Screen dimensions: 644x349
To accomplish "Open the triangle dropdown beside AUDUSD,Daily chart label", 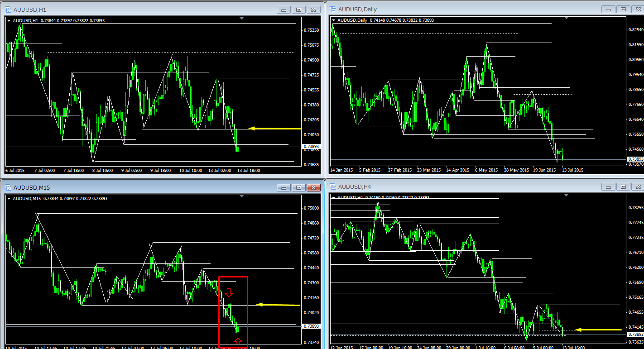I will tap(334, 20).
